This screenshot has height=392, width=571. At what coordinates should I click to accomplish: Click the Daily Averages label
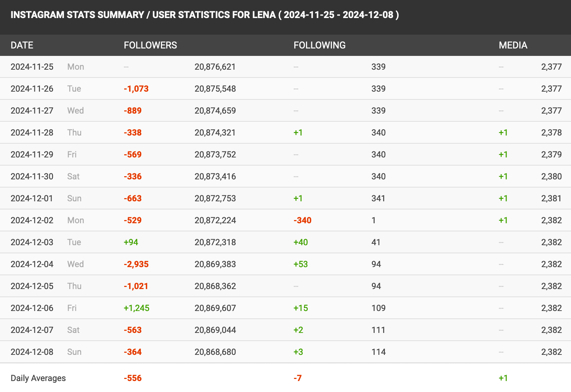point(38,378)
